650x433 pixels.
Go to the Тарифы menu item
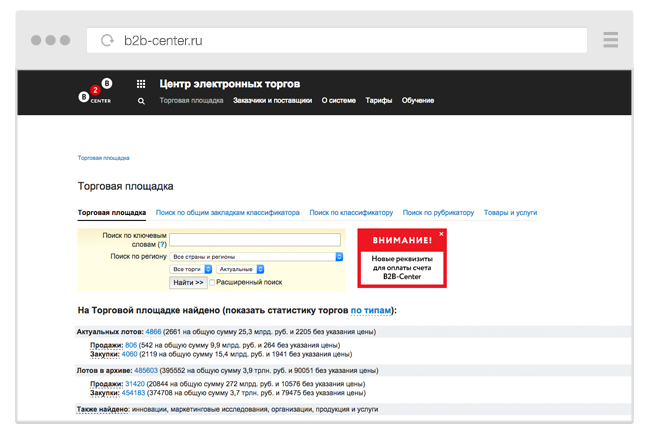378,101
